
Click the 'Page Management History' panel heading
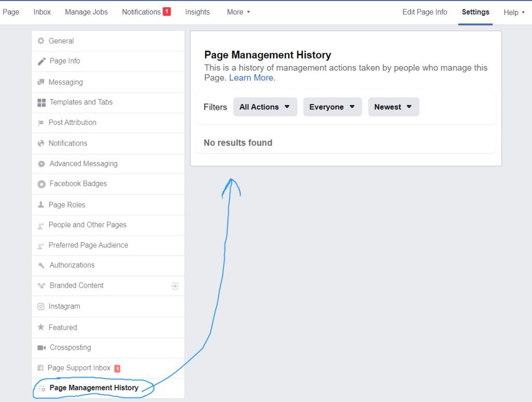point(268,55)
